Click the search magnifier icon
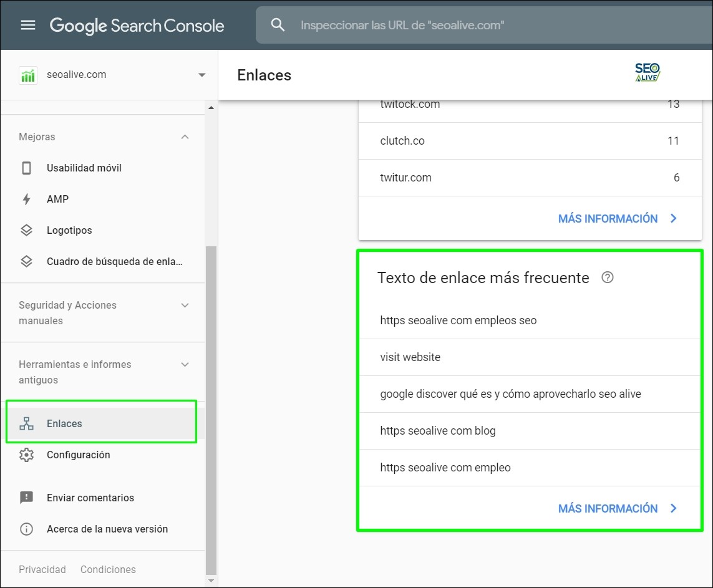This screenshot has height=588, width=713. [x=278, y=25]
